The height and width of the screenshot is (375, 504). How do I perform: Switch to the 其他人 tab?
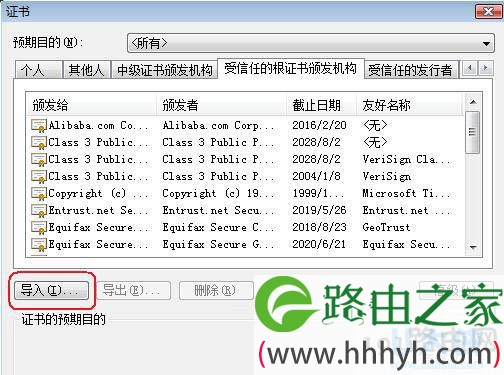coord(87,70)
